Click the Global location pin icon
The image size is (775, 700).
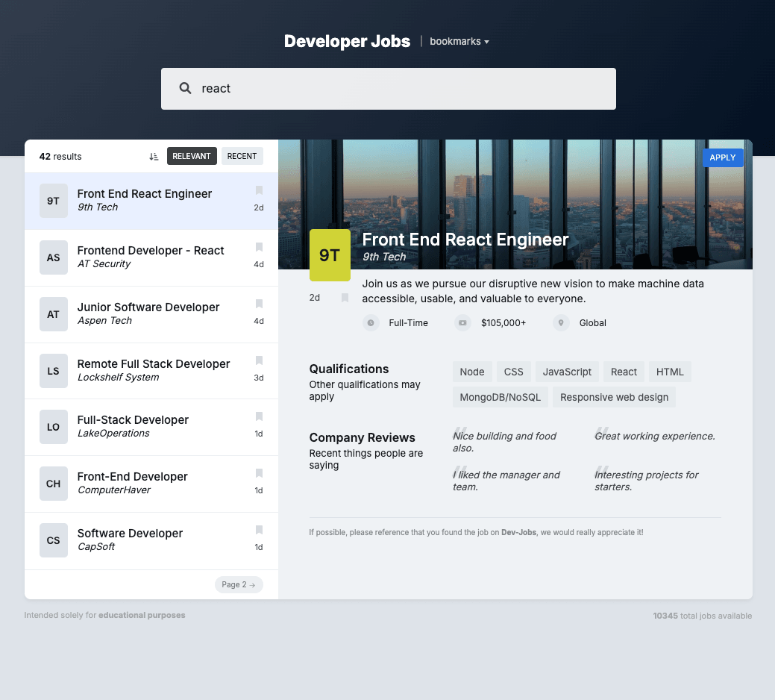[560, 322]
